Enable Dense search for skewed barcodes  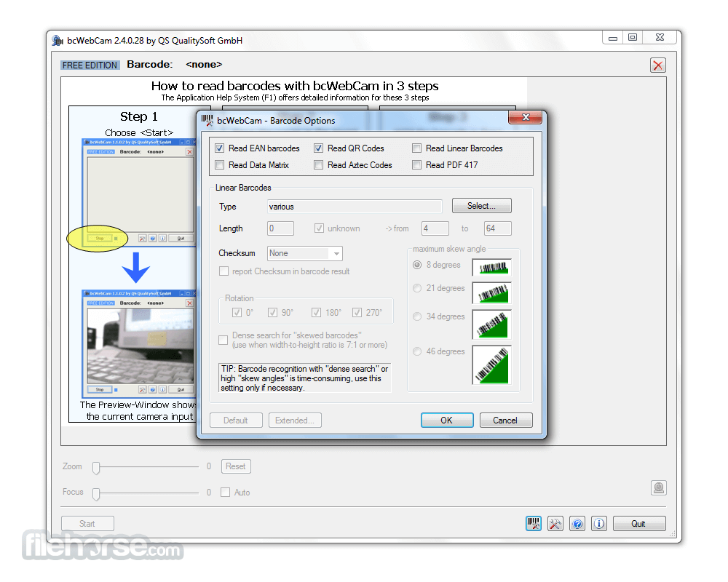(223, 340)
